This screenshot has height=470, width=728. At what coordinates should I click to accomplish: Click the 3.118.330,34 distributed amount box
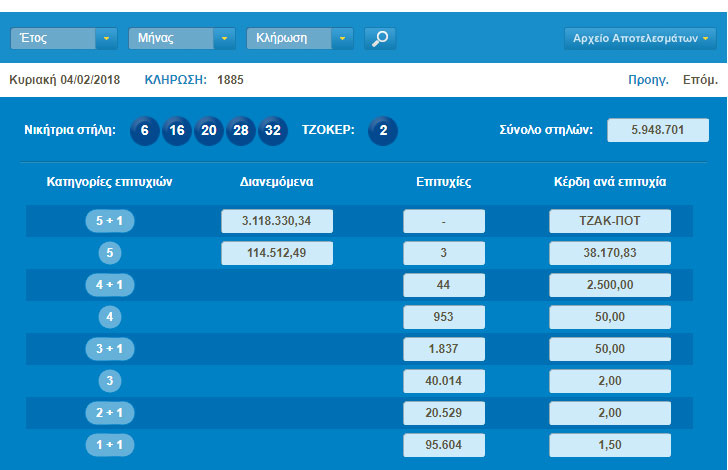(277, 222)
